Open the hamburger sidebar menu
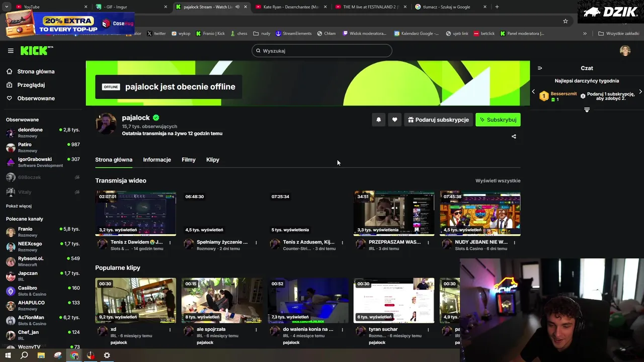Image resolution: width=644 pixels, height=362 pixels. coord(11,51)
